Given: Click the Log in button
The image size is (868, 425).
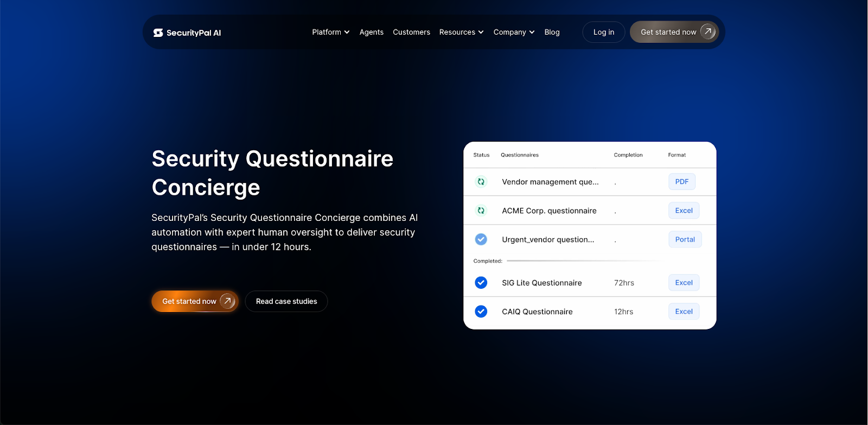Looking at the screenshot, I should pyautogui.click(x=604, y=32).
